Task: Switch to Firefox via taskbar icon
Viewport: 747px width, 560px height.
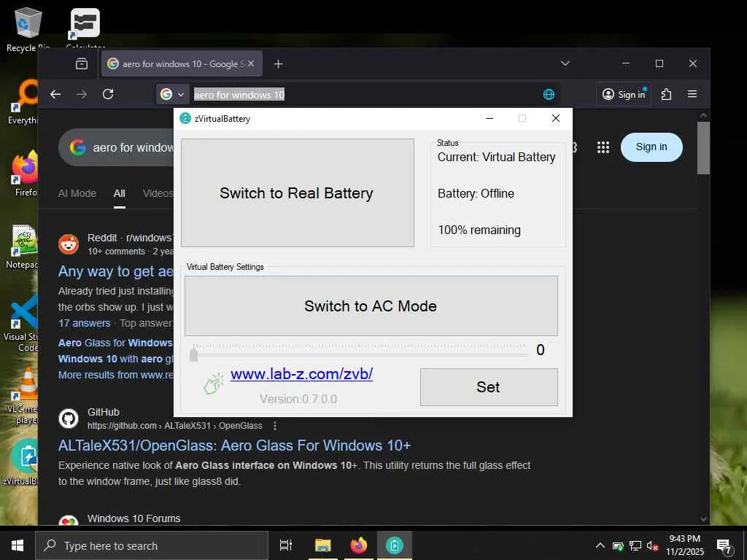Action: 358,545
